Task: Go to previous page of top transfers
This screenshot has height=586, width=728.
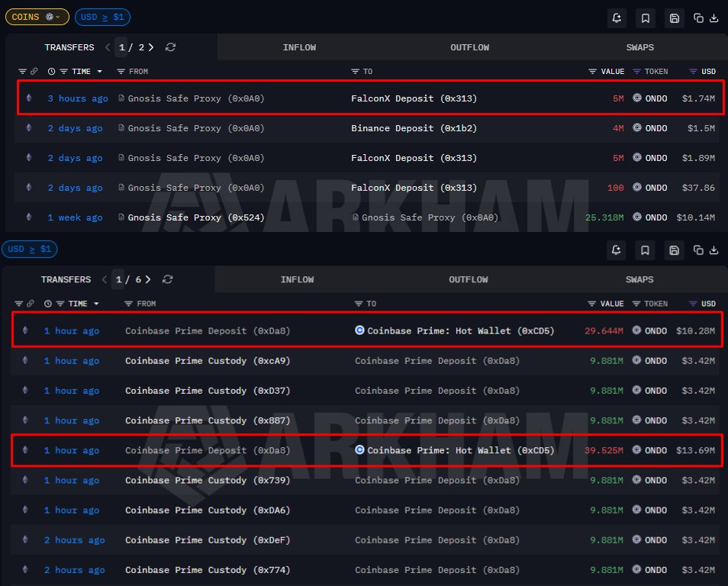Action: (x=108, y=47)
